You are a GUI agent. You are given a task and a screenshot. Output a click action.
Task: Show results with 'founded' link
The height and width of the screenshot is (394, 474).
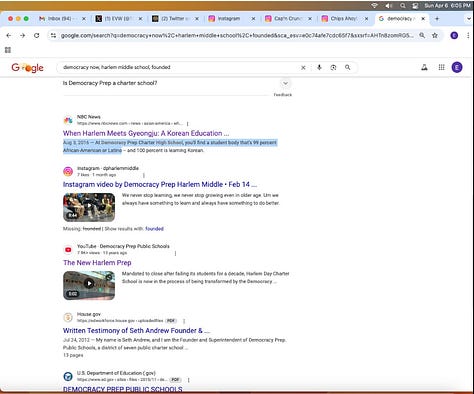click(154, 229)
